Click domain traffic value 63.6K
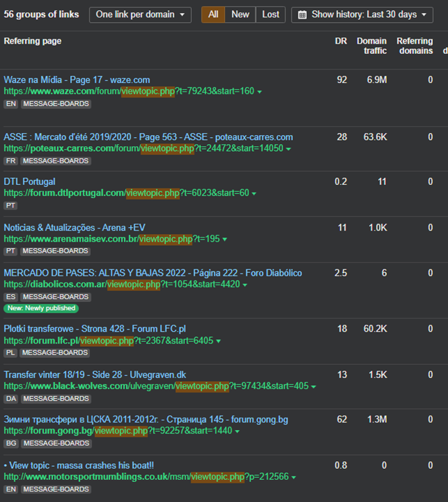448x502 pixels. [x=375, y=137]
